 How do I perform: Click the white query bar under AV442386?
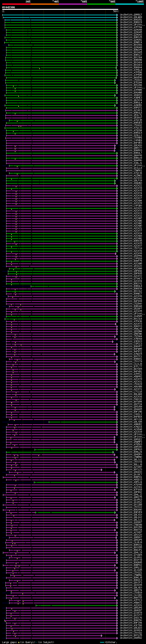click(x=60, y=10)
